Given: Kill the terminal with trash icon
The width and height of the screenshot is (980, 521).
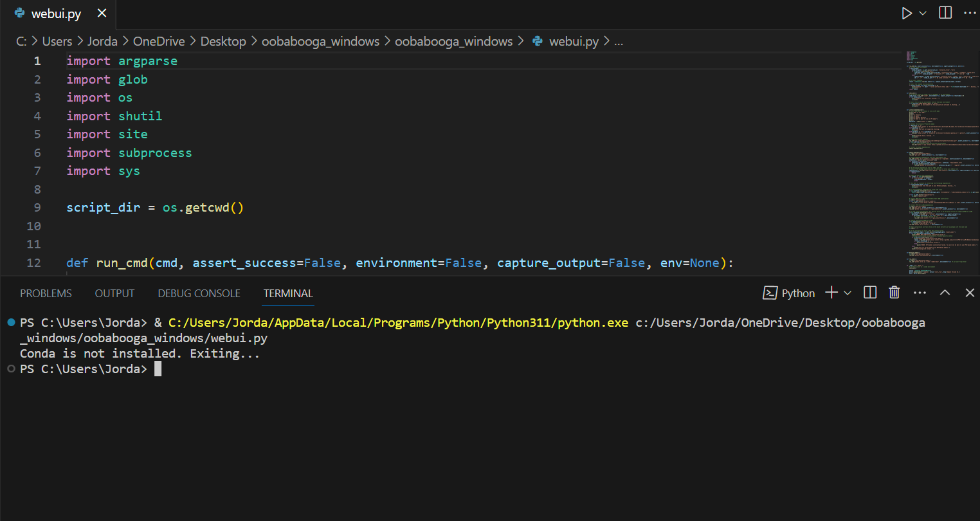Looking at the screenshot, I should [894, 293].
